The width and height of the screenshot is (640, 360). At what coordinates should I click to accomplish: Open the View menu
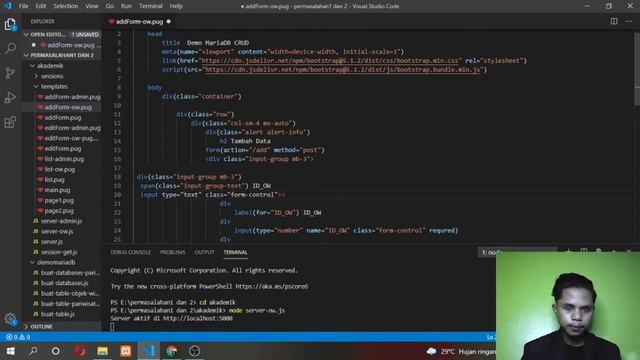click(x=92, y=6)
